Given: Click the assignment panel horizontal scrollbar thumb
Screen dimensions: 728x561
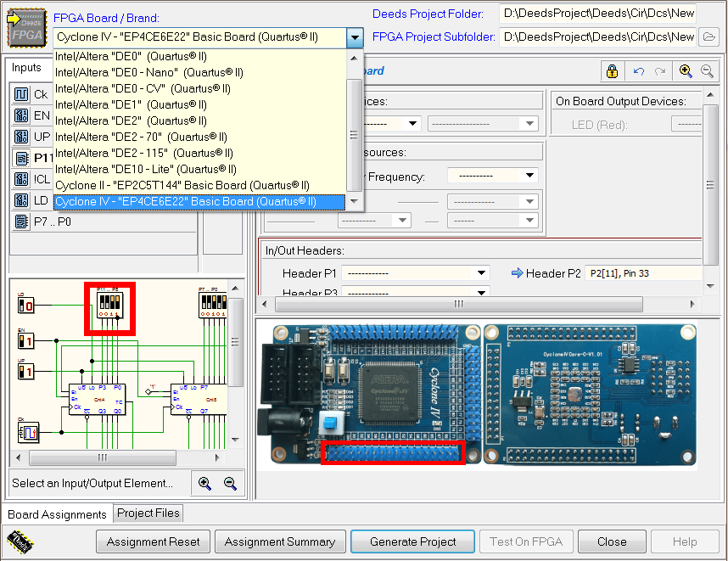Looking at the screenshot, I should (x=459, y=304).
